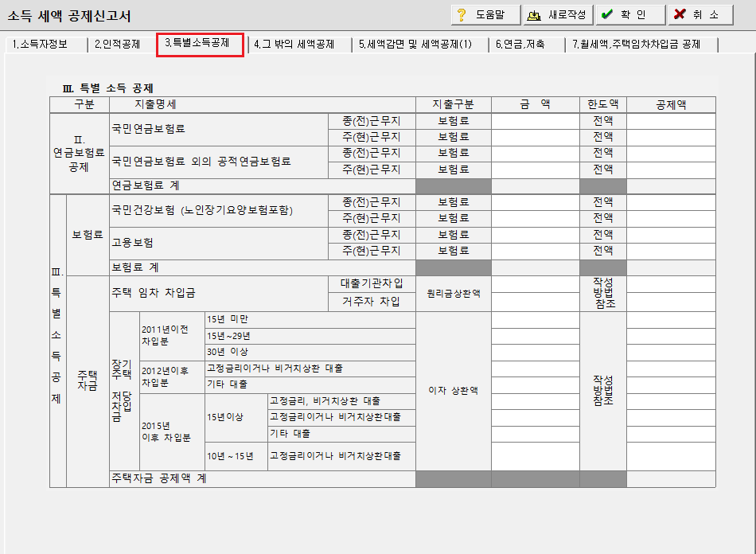Click 금액 field for 15년이상 기타 대출 (2015년 이후 차입분)
Image resolution: width=756 pixels, height=554 pixels.
(x=536, y=434)
